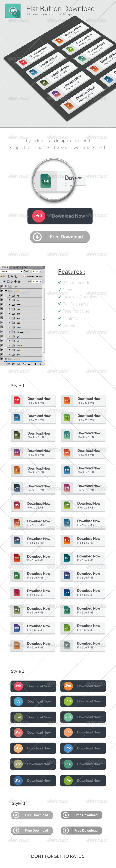Toggle visibility of the html layer group
This screenshot has width=116, height=868.
(2, 305)
